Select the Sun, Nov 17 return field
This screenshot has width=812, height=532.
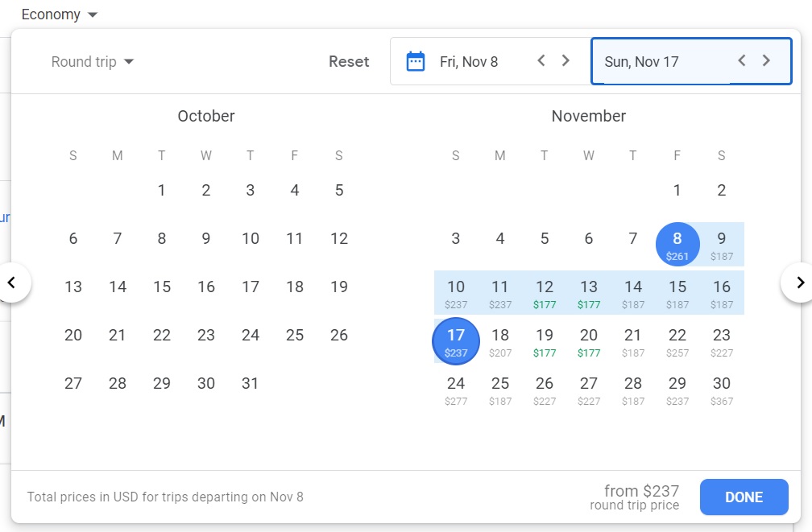coord(661,61)
